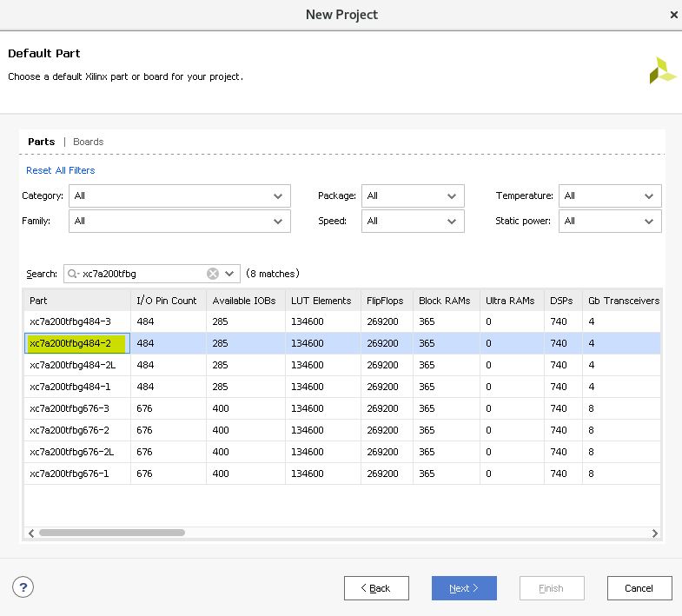682x616 pixels.
Task: Click the horizontal scrollbar left arrow
Action: point(31,533)
